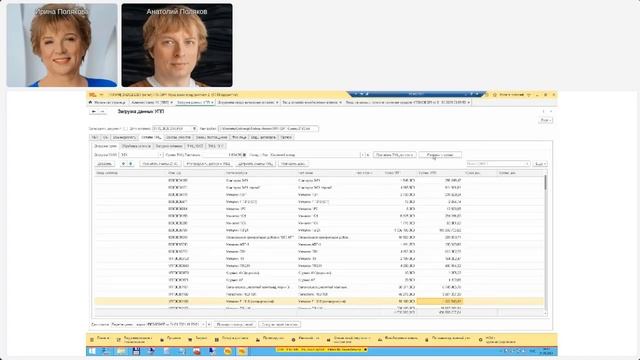Click the search field above the table
The image size is (640, 360).
click(x=498, y=164)
